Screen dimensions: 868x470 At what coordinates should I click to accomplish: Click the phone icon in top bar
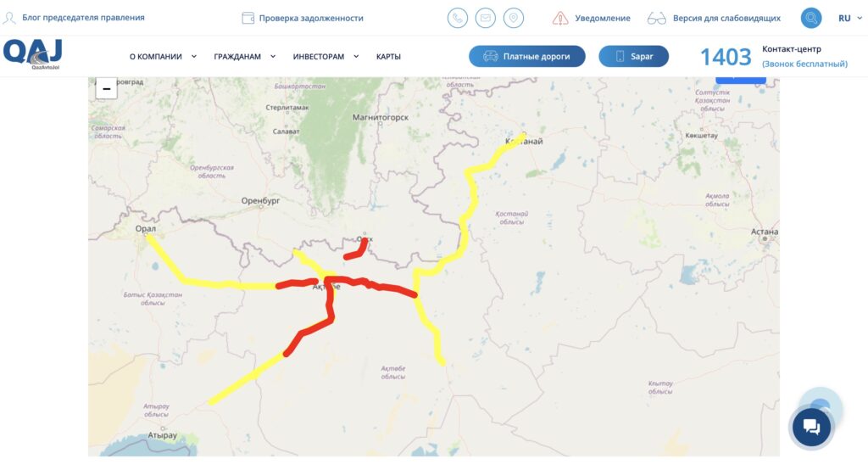tap(457, 19)
